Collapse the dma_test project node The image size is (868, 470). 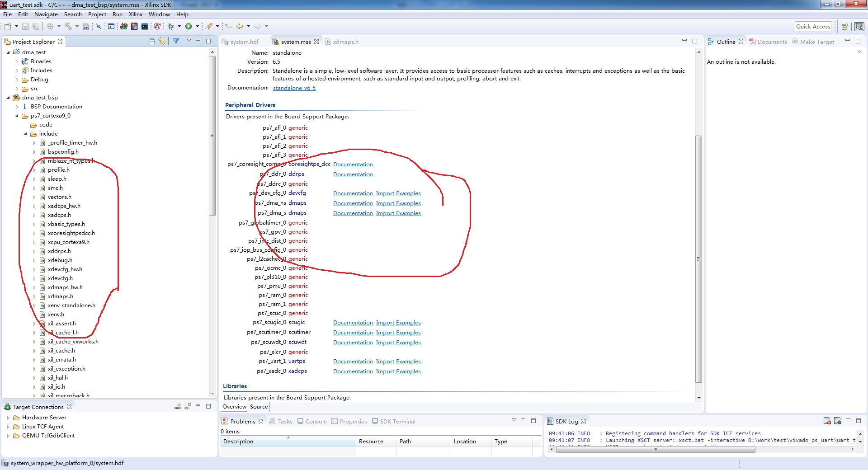tap(8, 52)
